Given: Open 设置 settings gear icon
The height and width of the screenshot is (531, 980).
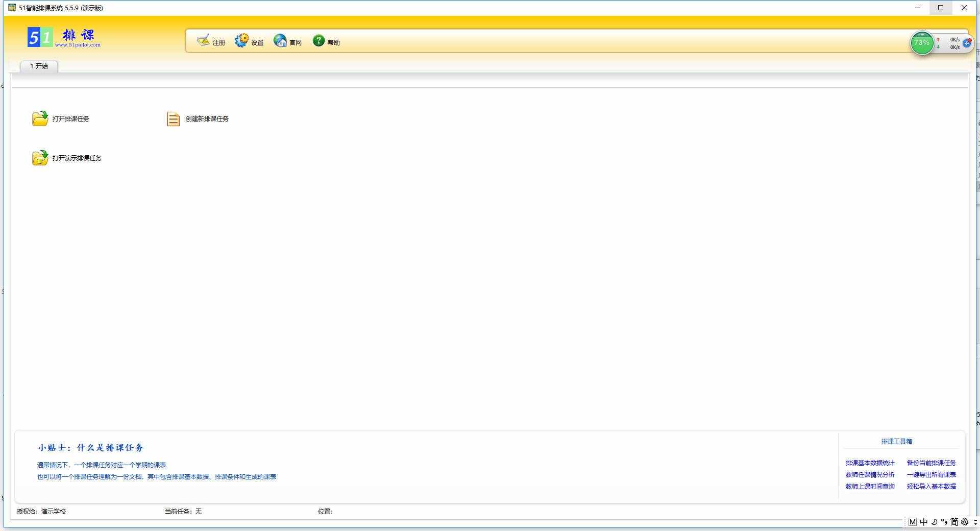Looking at the screenshot, I should click(241, 40).
